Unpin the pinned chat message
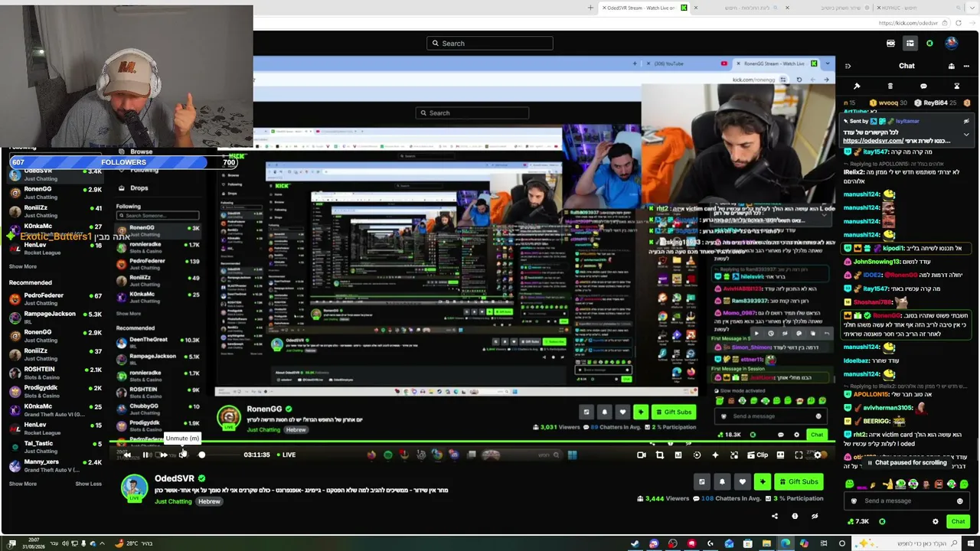 966,121
